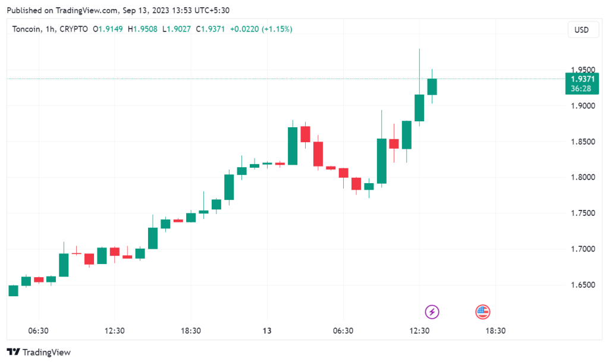The height and width of the screenshot is (364, 609).
Task: Click the US flag economic event icon
Action: click(483, 311)
